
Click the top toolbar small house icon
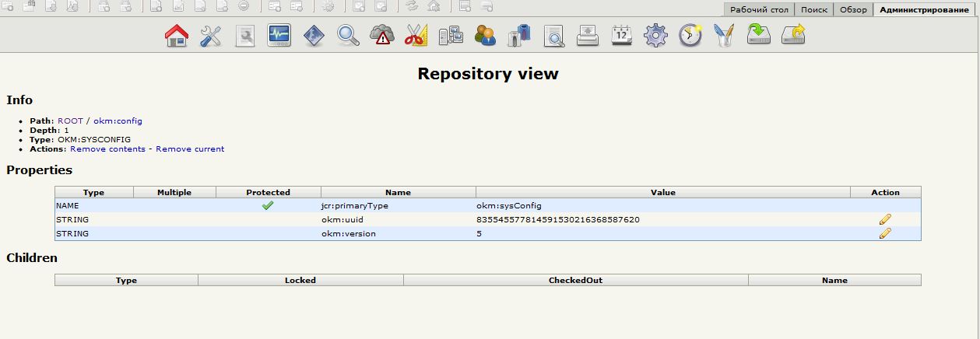pyautogui.click(x=434, y=6)
